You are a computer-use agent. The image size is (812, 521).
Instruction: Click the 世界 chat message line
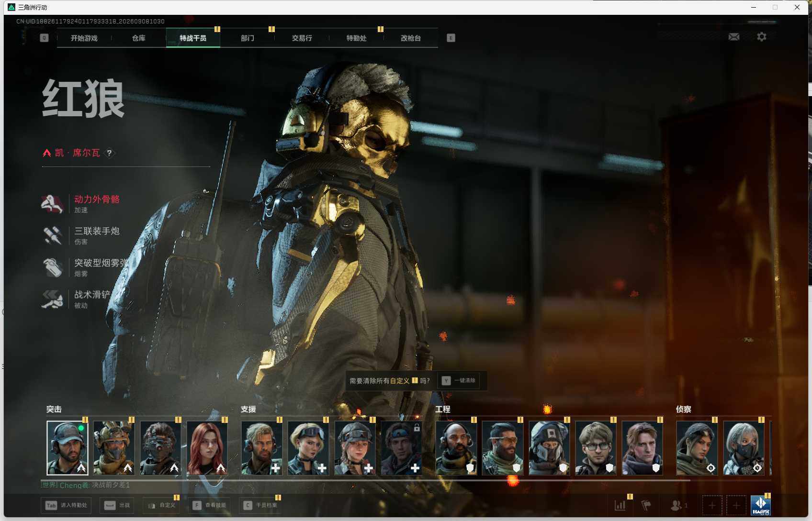(86, 485)
